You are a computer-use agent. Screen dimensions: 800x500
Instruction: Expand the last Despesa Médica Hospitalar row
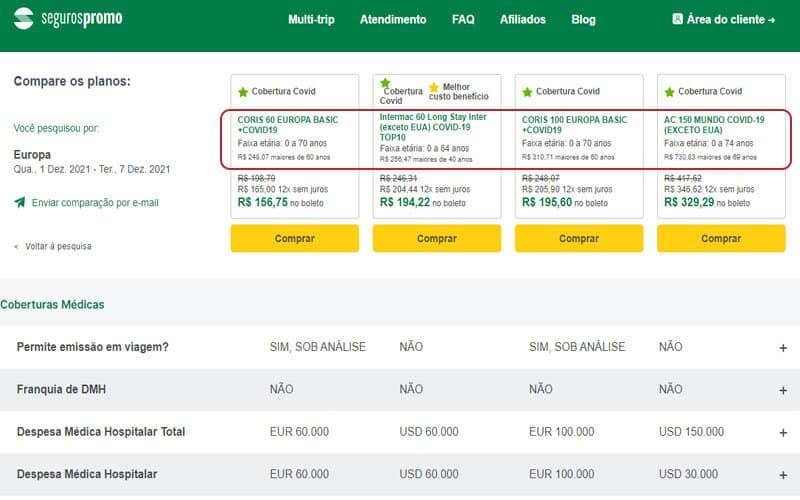click(x=783, y=475)
